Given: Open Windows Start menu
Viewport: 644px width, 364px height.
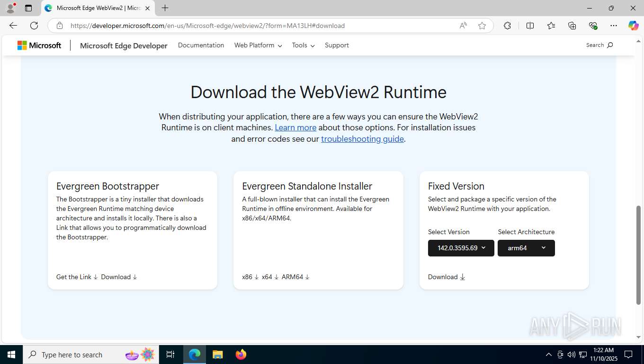Looking at the screenshot, I should (x=11, y=355).
